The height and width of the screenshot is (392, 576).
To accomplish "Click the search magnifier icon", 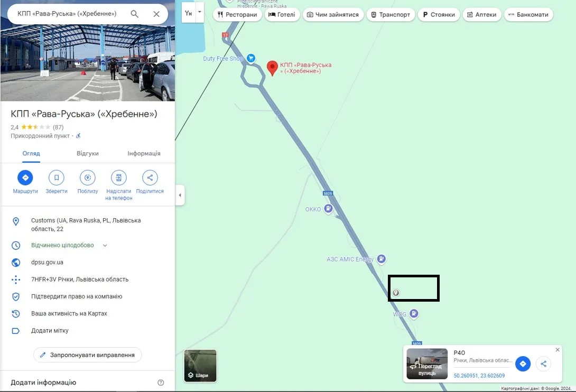I will (134, 14).
